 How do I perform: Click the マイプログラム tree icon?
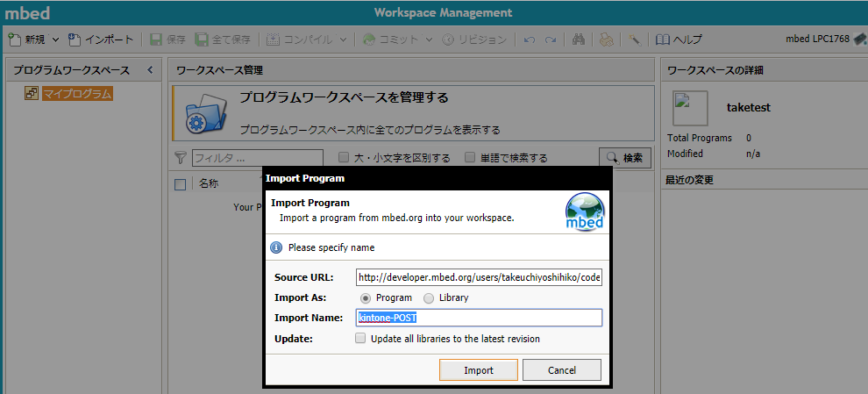coord(31,93)
